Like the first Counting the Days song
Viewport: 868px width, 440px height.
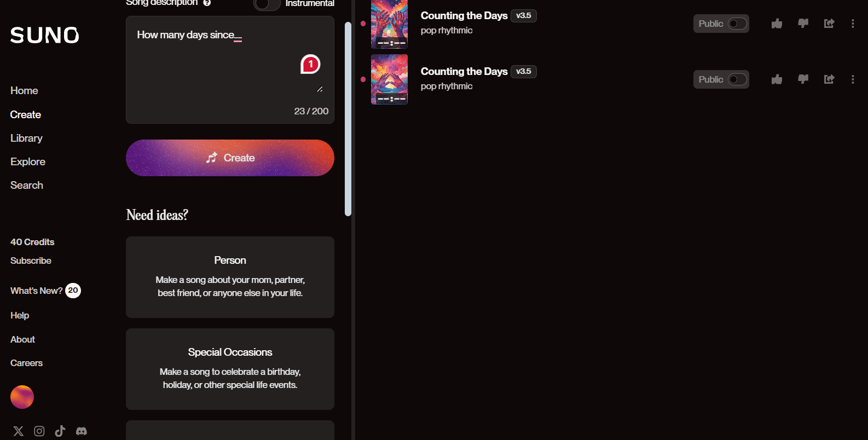pyautogui.click(x=777, y=24)
